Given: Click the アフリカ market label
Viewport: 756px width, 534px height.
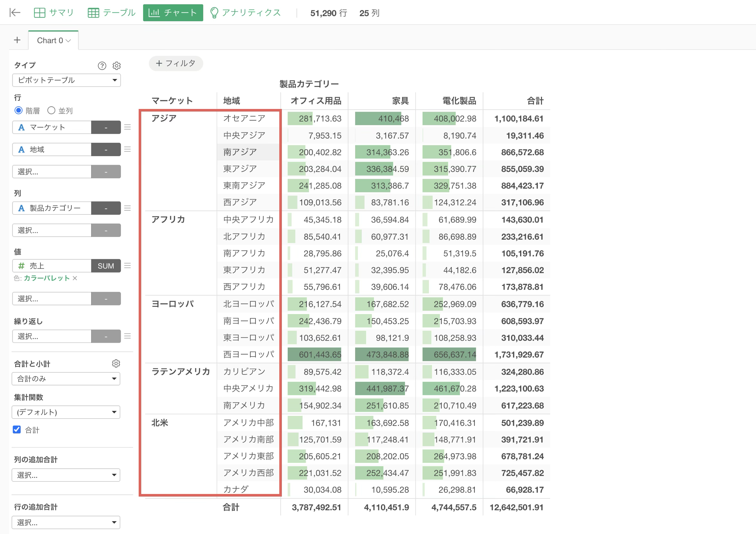Looking at the screenshot, I should [x=168, y=219].
